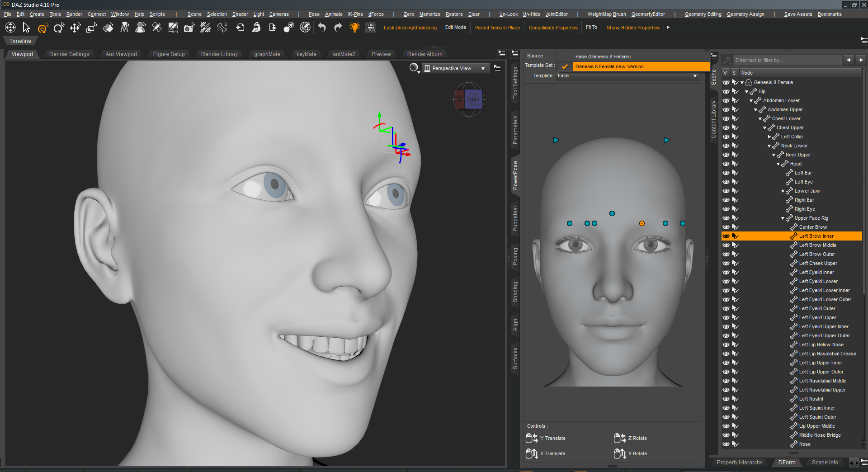
Task: Select the Rotate tool in toolbar
Action: [59, 28]
